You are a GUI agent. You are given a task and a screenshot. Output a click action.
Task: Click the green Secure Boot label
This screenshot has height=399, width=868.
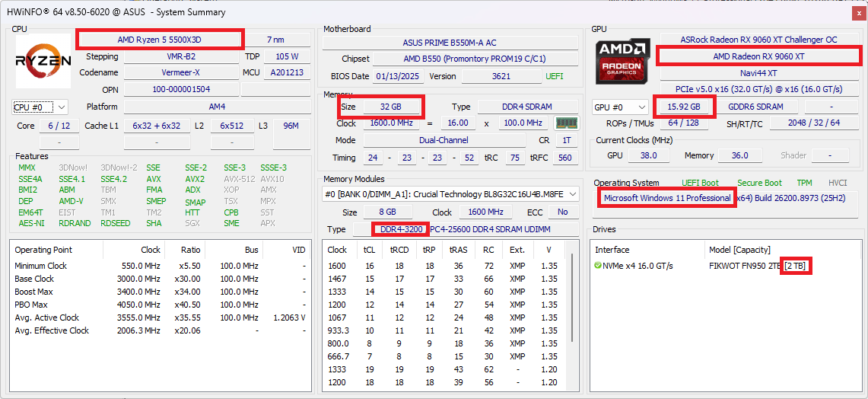tap(759, 183)
